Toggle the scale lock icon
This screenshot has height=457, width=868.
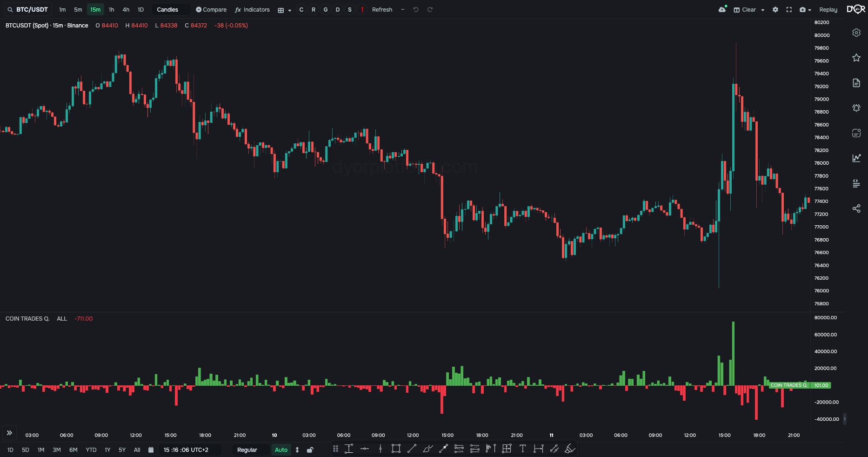click(x=310, y=450)
